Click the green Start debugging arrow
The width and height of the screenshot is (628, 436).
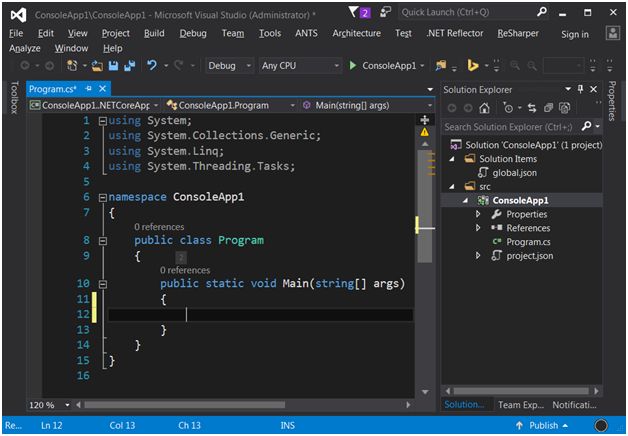(352, 65)
